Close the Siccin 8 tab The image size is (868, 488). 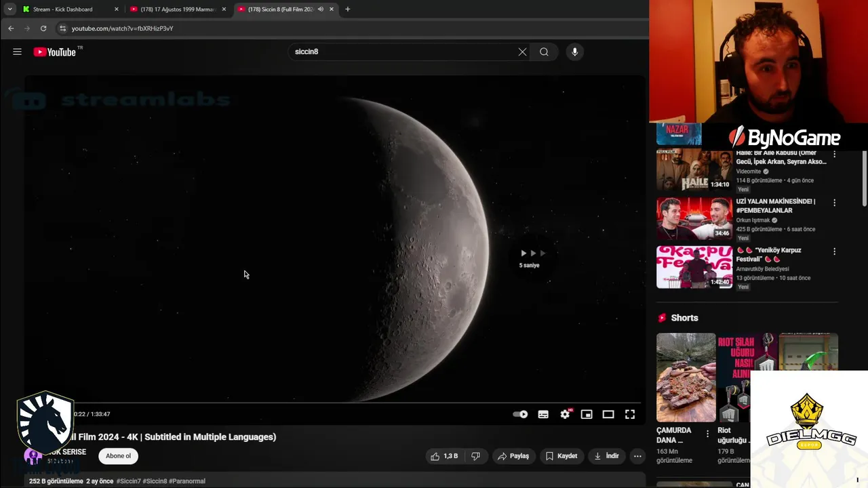coord(332,9)
